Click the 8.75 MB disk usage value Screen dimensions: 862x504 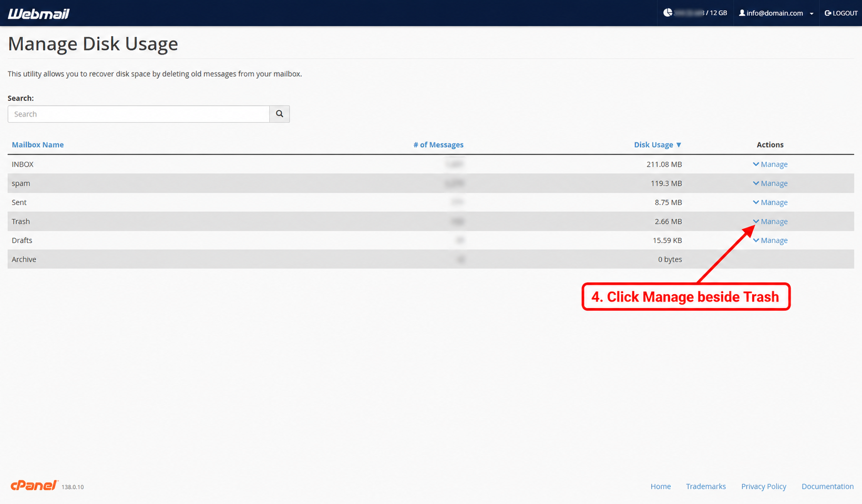click(669, 202)
